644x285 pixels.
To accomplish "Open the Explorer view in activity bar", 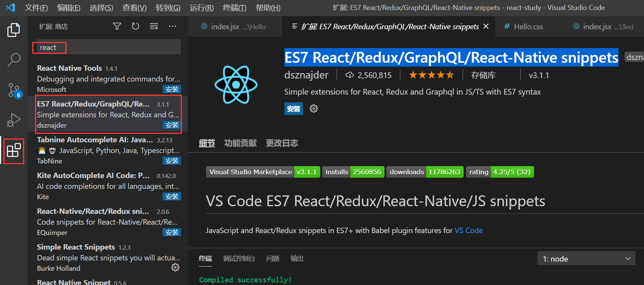I will click(13, 30).
